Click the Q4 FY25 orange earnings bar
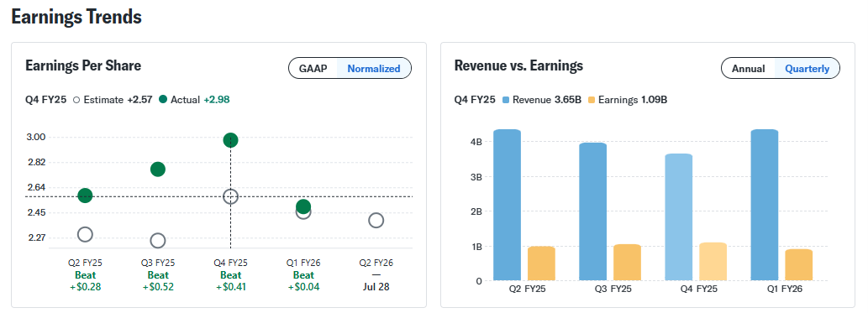The width and height of the screenshot is (868, 313). click(x=713, y=262)
